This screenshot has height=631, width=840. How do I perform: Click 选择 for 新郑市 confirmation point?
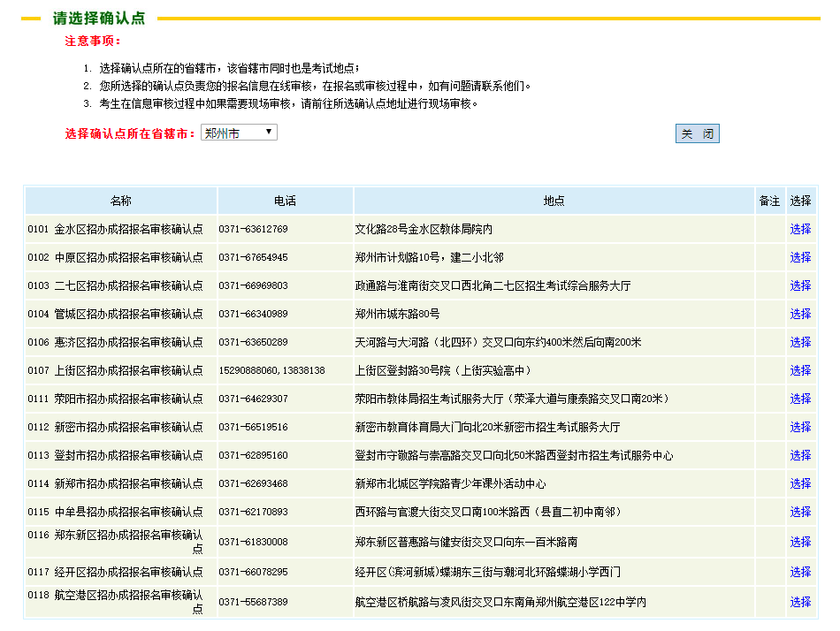coord(800,483)
